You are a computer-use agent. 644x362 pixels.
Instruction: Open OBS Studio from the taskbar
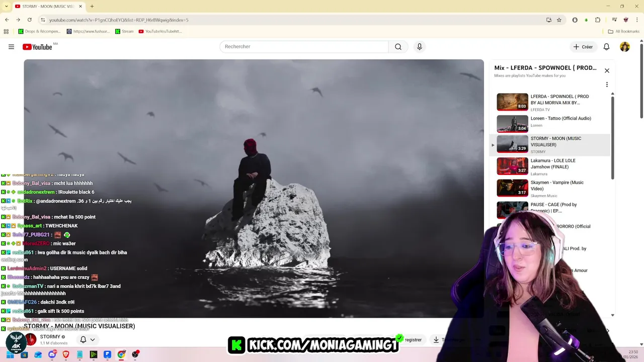tap(135, 354)
